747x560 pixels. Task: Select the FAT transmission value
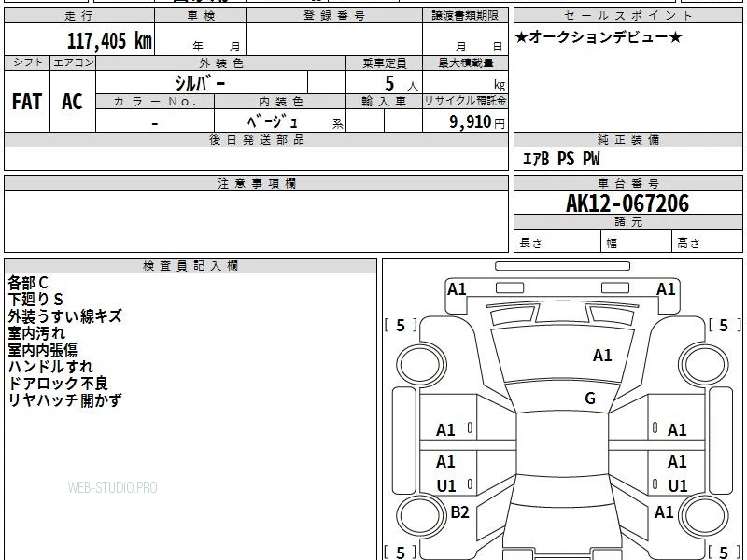[x=27, y=102]
